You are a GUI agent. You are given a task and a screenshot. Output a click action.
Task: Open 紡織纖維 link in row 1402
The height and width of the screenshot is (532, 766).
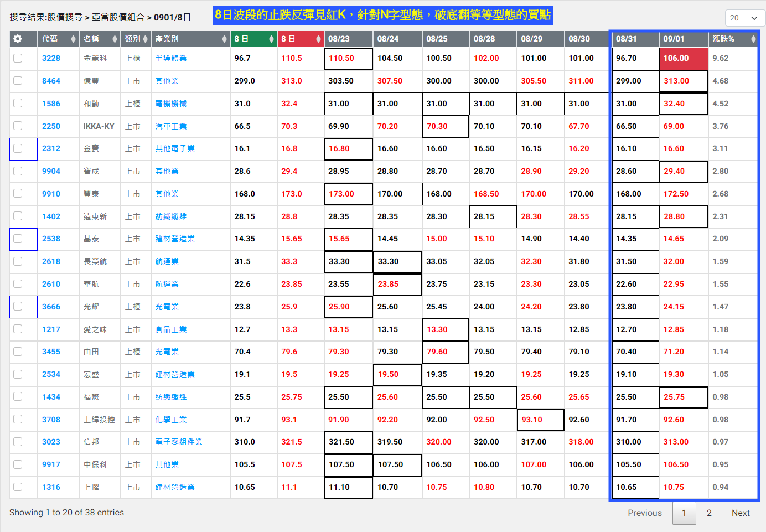pos(171,216)
